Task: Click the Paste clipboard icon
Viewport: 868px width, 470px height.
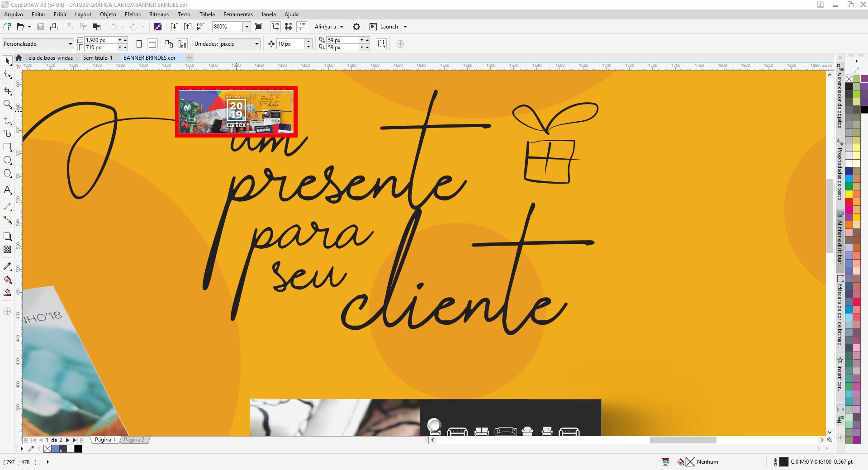Action: click(96, 27)
